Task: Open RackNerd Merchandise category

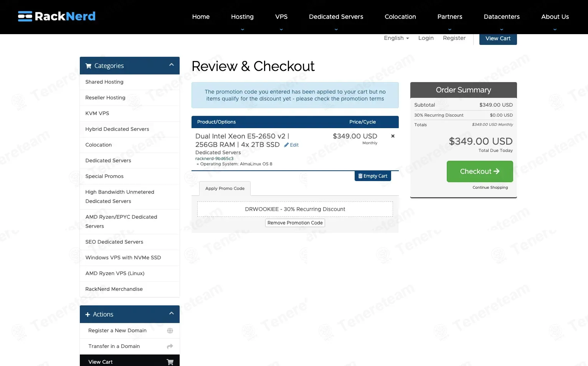Action: tap(130, 289)
